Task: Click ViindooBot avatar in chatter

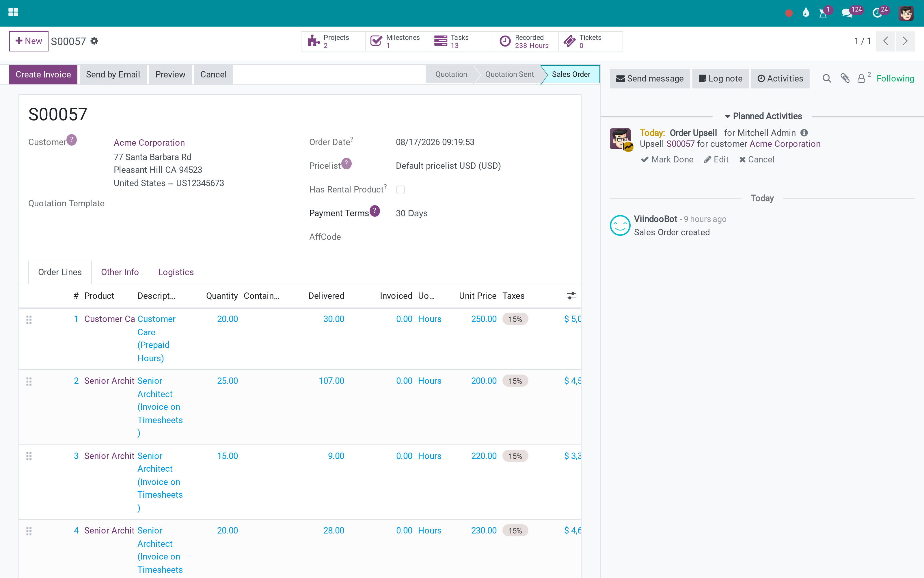Action: (x=620, y=225)
